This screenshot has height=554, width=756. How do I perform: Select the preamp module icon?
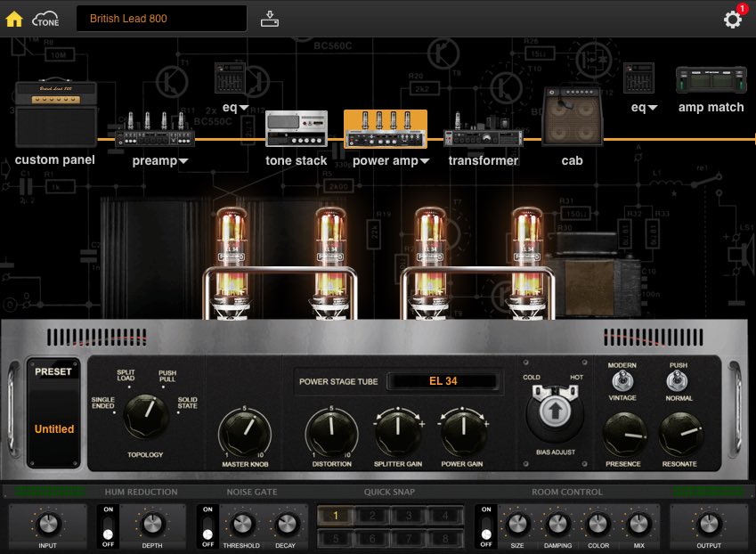[155, 129]
